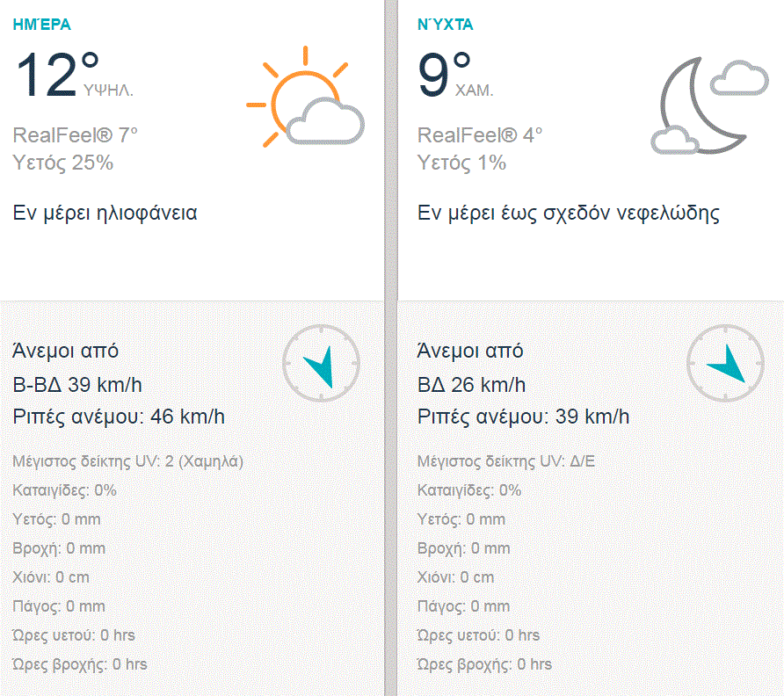The image size is (784, 696).
Task: Click the Β-ΒΔ 39 km/h wind reading
Action: [77, 384]
